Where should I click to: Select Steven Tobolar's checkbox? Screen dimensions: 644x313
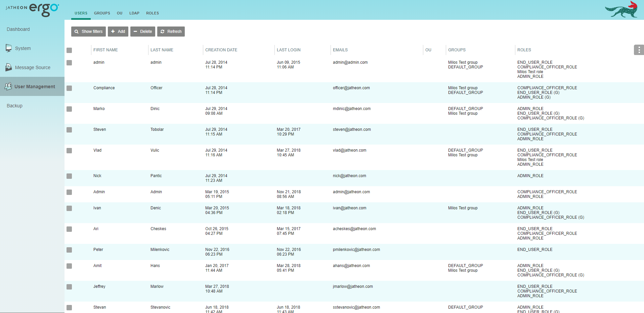(69, 130)
